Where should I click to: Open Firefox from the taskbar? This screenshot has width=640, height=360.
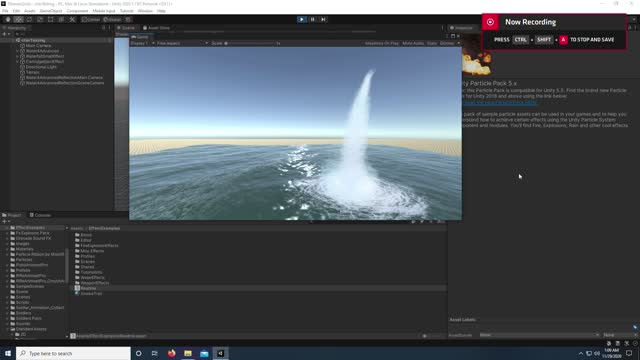pos(171,353)
